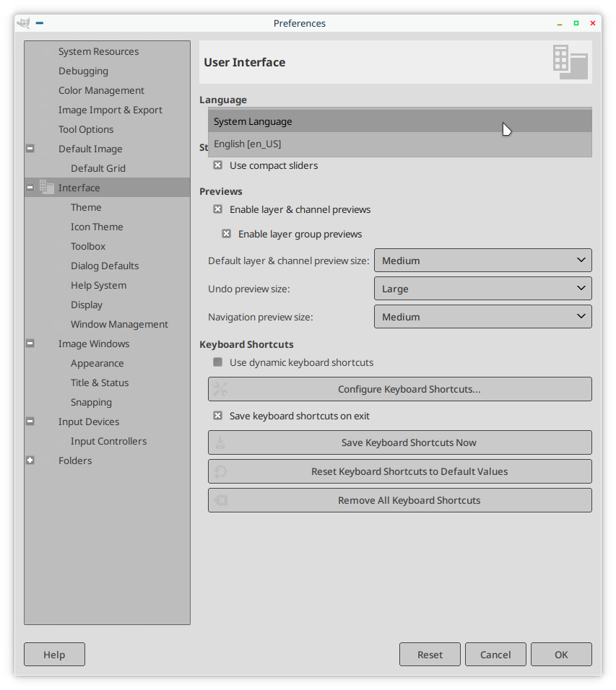Select System Language in language list

coord(400,121)
